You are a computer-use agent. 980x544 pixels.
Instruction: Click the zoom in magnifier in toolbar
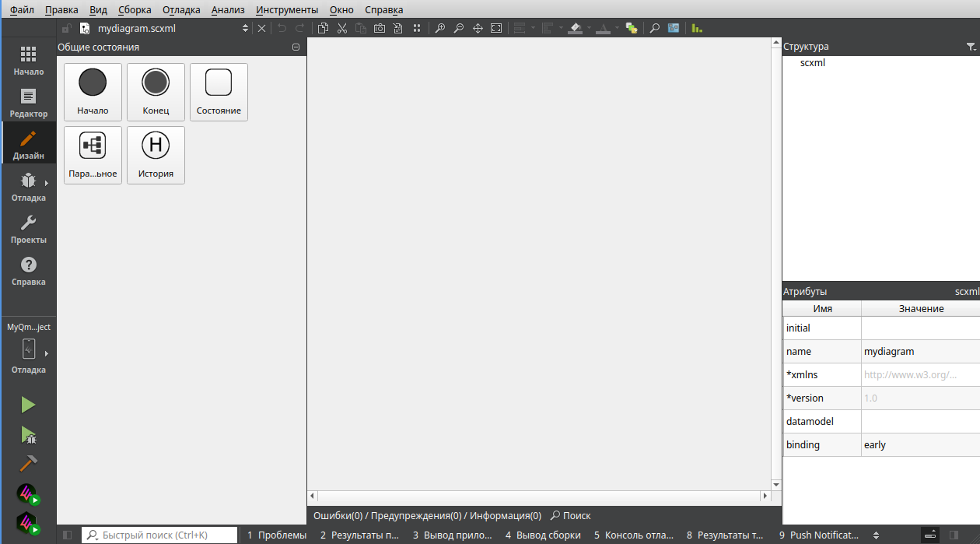pyautogui.click(x=439, y=28)
